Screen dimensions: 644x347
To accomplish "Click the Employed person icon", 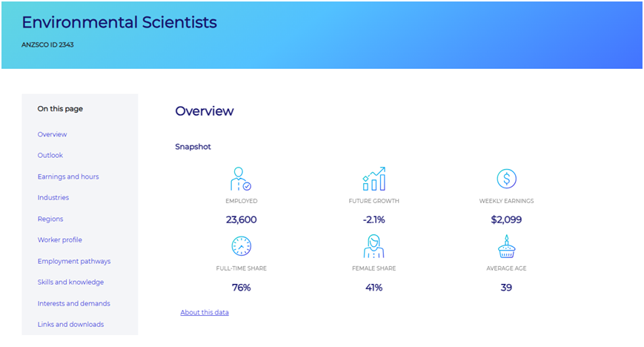I will tap(242, 179).
